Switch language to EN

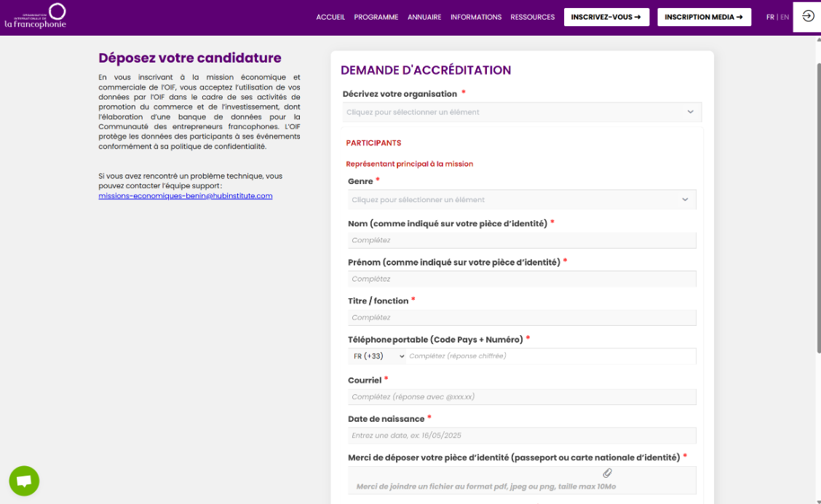[785, 17]
